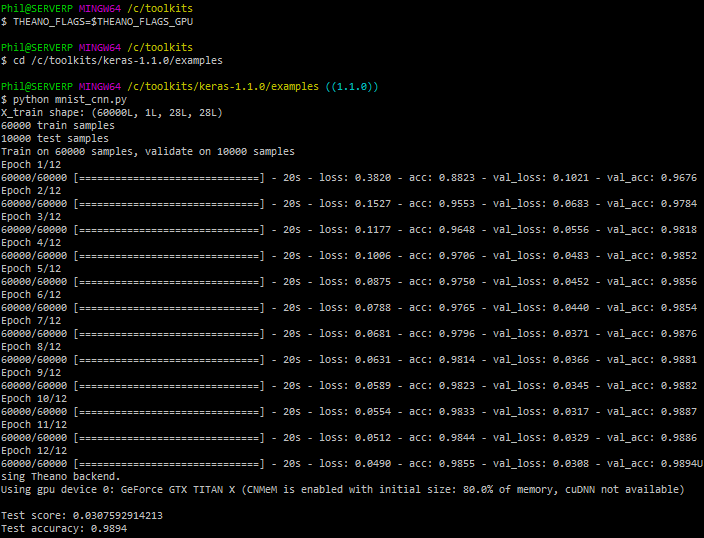Click the acc value '0.9796'
The width and height of the screenshot is (704, 538).
point(457,334)
